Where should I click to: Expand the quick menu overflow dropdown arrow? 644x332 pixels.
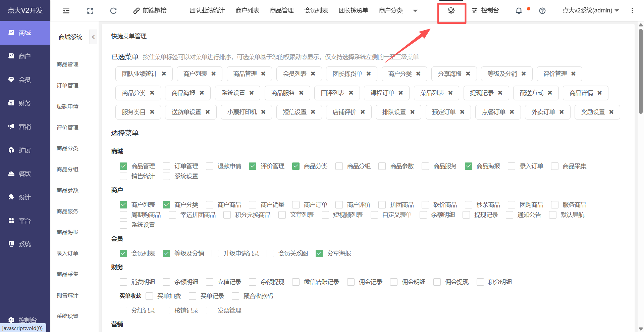415,11
